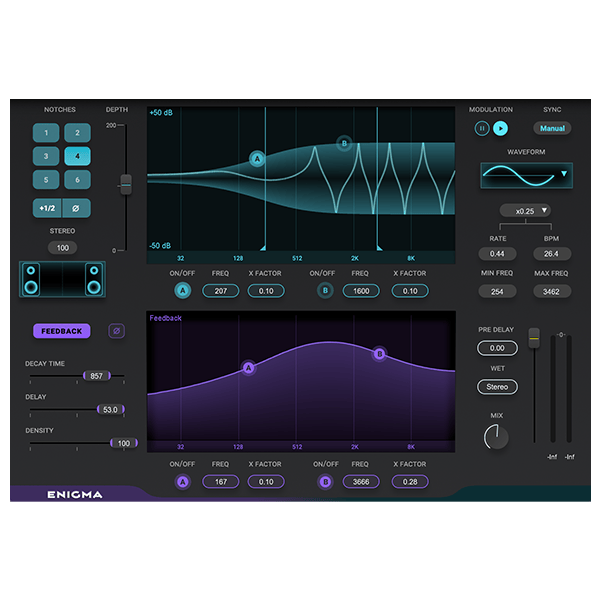Viewport: 600px width, 600px height.
Task: Click the left frequency marker line in phaser graph
Action: 265,179
